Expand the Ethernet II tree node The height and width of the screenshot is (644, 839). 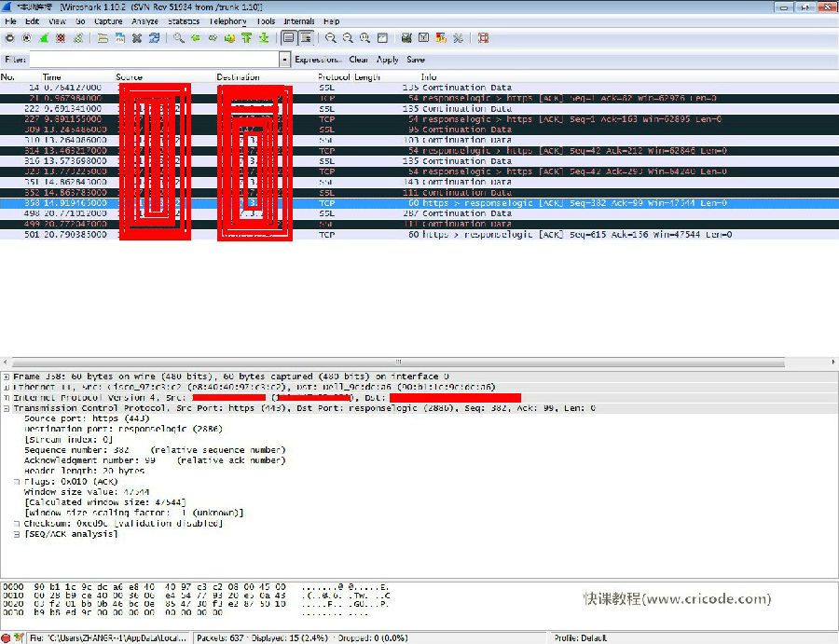click(x=7, y=388)
